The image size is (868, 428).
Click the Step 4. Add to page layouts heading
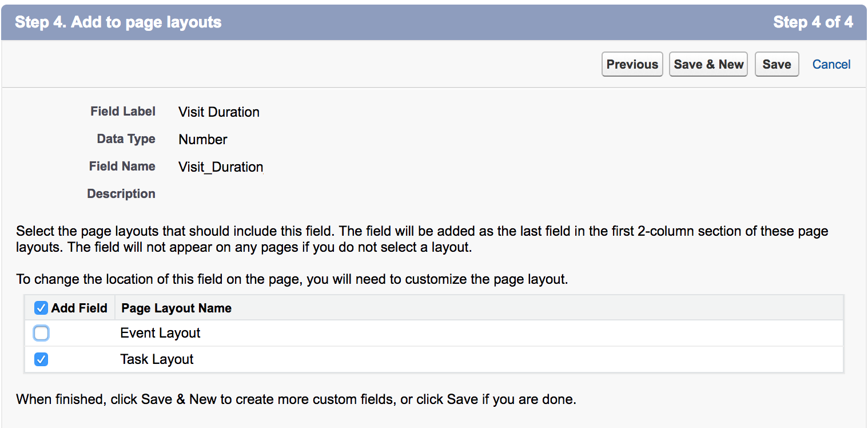point(118,22)
